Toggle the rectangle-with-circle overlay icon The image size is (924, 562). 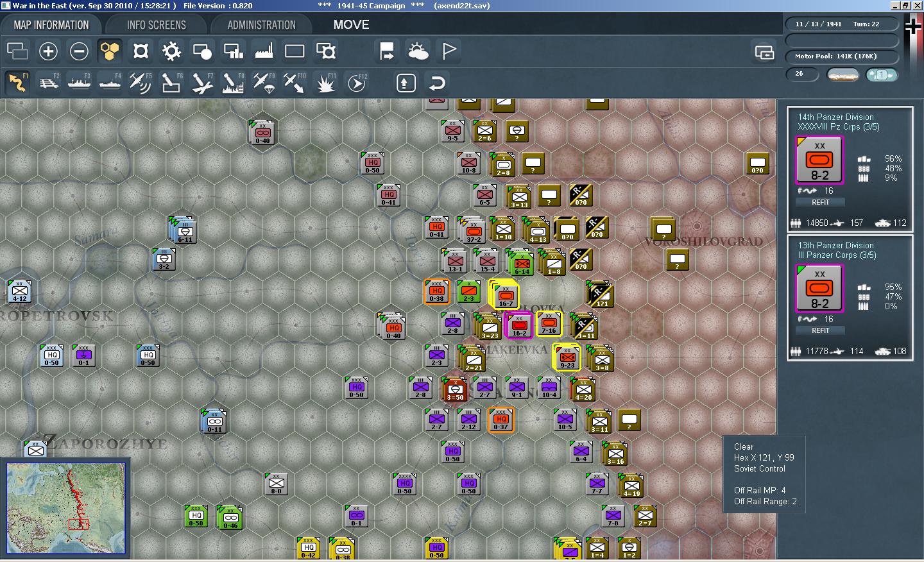202,51
